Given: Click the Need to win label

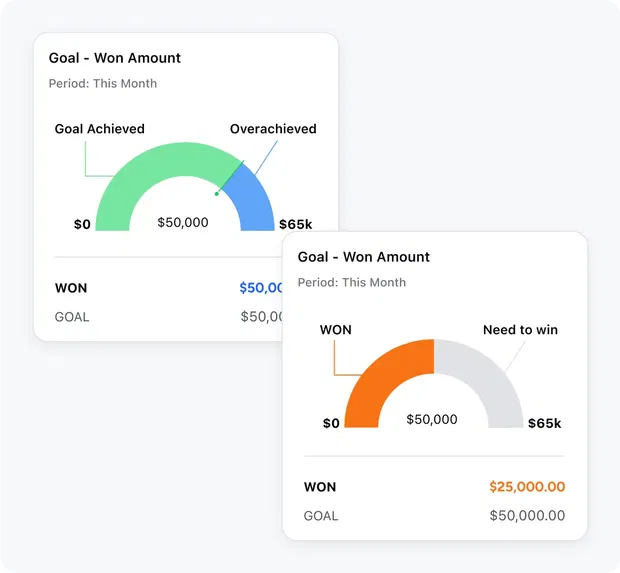Looking at the screenshot, I should (x=520, y=330).
